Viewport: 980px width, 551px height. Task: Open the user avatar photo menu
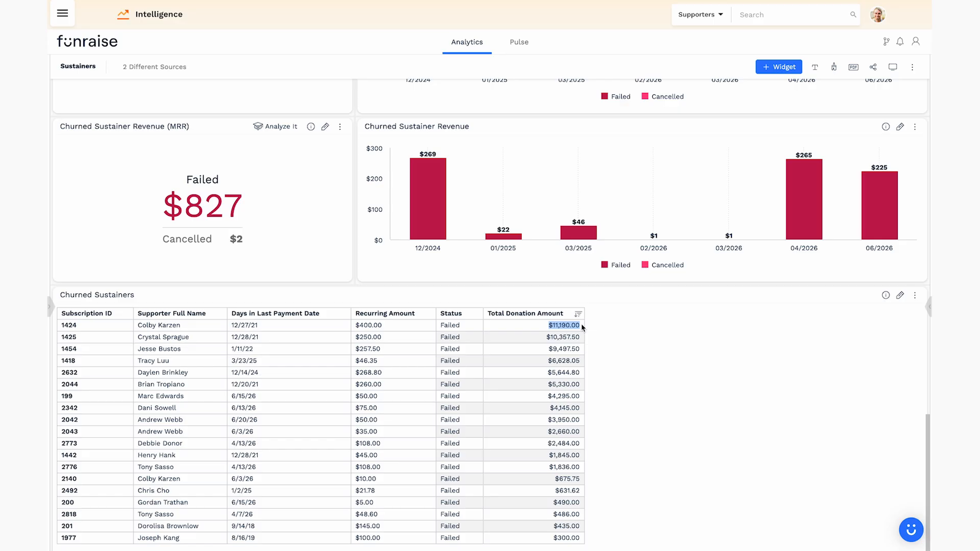(878, 15)
